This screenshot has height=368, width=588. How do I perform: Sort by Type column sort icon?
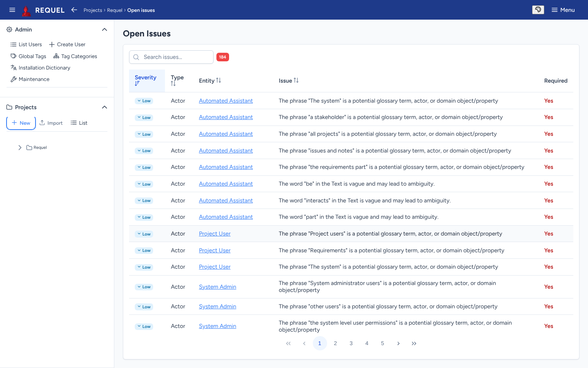173,84
